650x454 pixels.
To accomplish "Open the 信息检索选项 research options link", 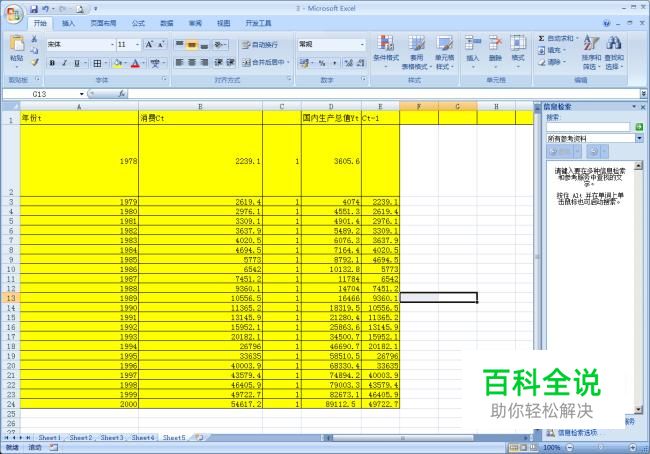I will click(577, 432).
